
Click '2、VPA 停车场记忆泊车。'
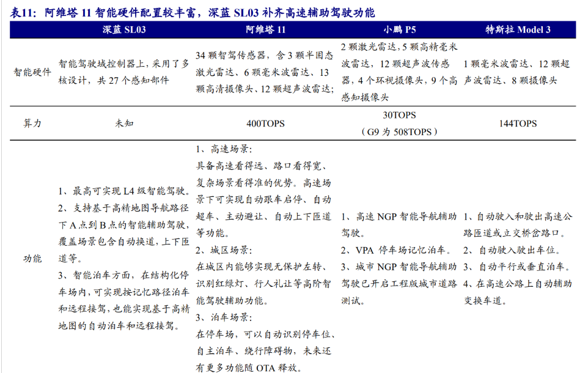tap(396, 250)
